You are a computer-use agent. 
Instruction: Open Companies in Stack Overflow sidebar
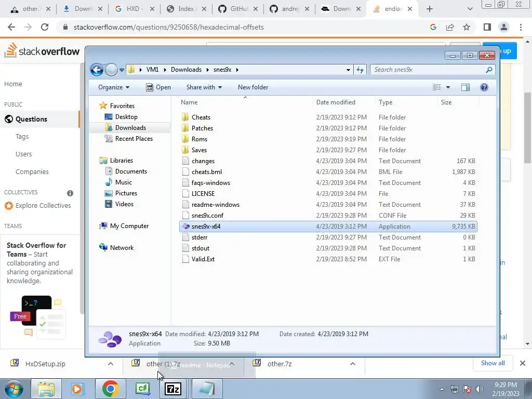32,171
